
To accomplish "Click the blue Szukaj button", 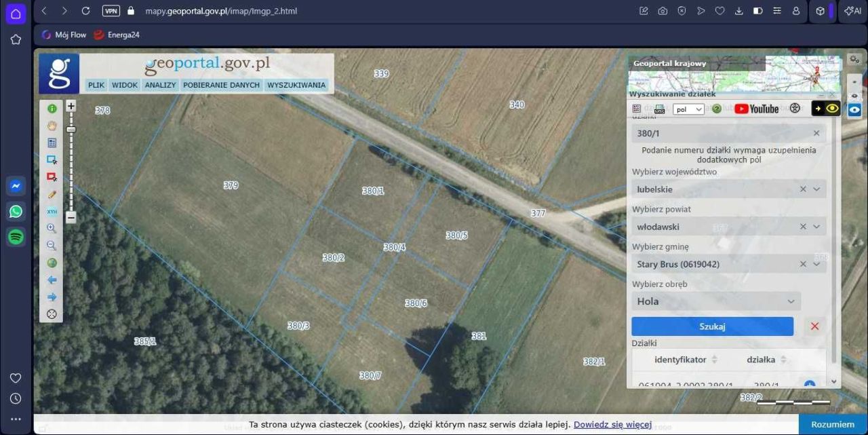I will (713, 326).
